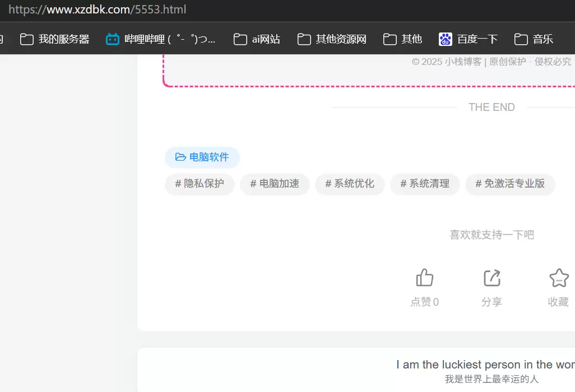Open the 电脑软件 category link

[x=202, y=157]
